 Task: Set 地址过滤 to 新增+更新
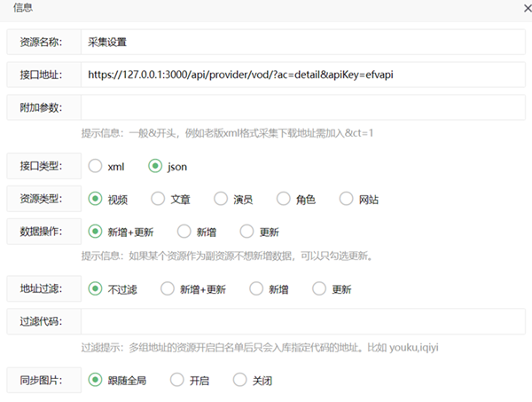click(x=168, y=289)
